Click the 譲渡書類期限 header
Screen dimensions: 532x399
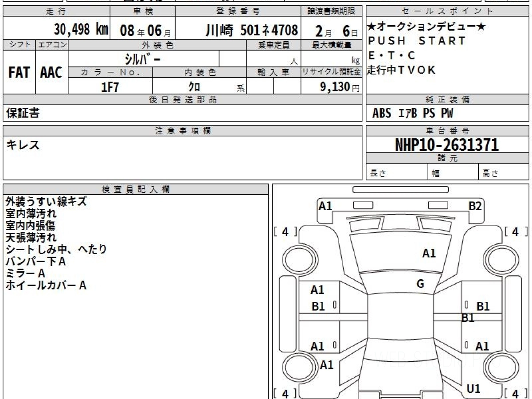(332, 12)
